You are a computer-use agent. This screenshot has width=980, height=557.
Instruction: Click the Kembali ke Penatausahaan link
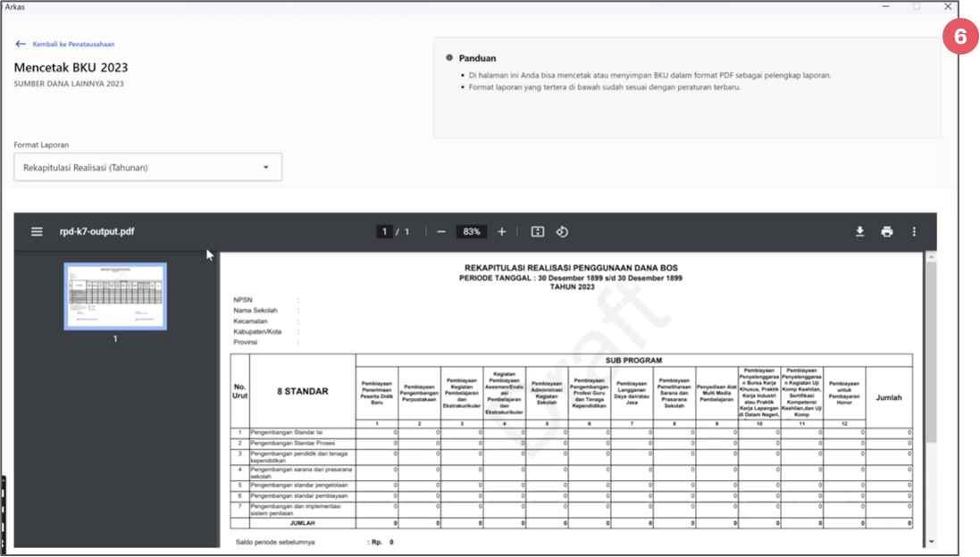click(x=73, y=44)
